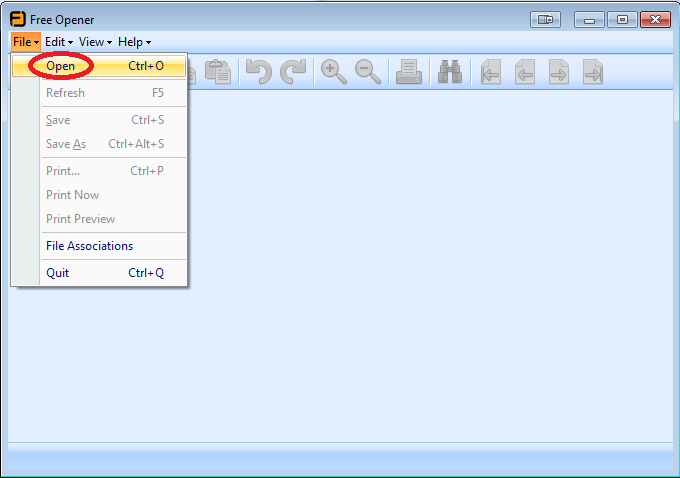Click the title bar display mode button

click(545, 20)
